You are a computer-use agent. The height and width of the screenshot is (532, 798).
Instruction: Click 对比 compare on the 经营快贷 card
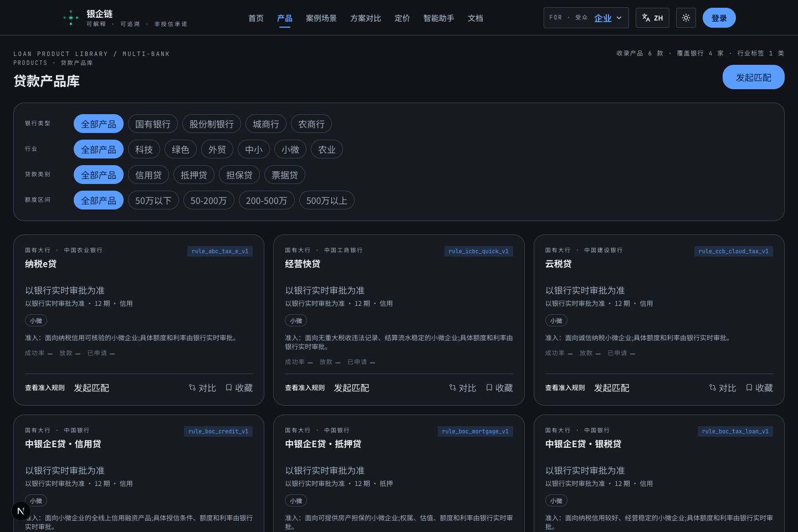(x=463, y=388)
